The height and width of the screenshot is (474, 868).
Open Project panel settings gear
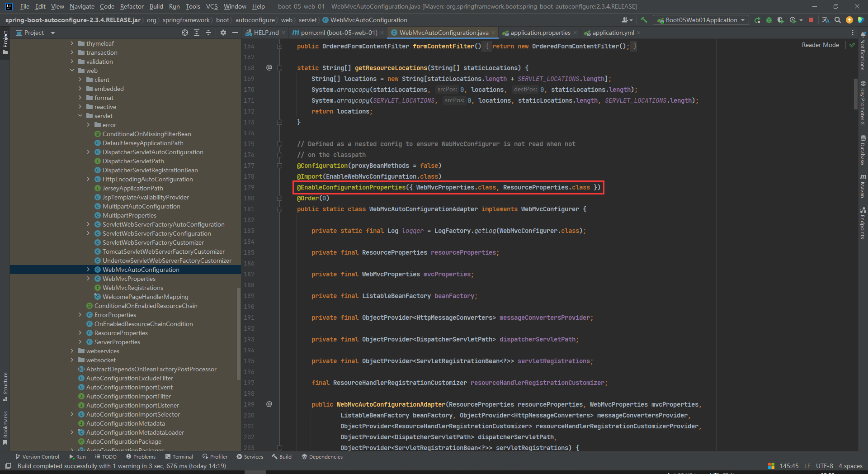(x=223, y=33)
